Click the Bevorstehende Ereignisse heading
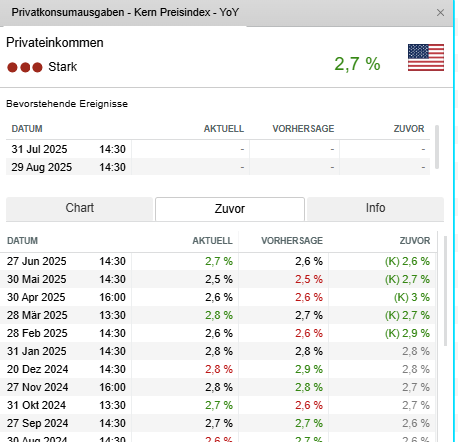 click(x=67, y=104)
